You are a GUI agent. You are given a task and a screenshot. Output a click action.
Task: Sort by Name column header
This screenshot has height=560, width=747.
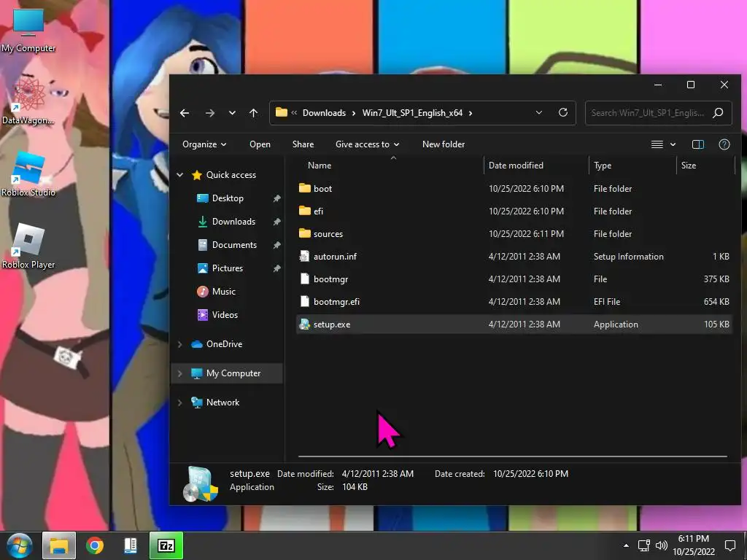tap(320, 166)
